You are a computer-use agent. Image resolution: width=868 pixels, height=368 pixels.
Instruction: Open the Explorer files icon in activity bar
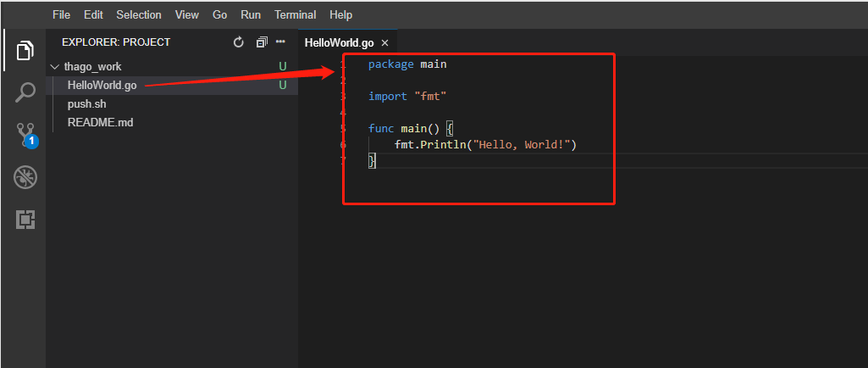coord(25,50)
